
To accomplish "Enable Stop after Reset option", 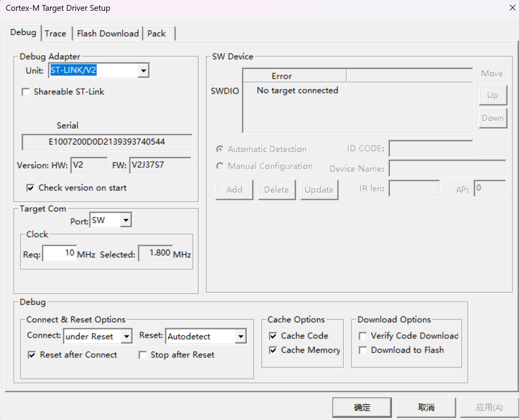I will [143, 355].
